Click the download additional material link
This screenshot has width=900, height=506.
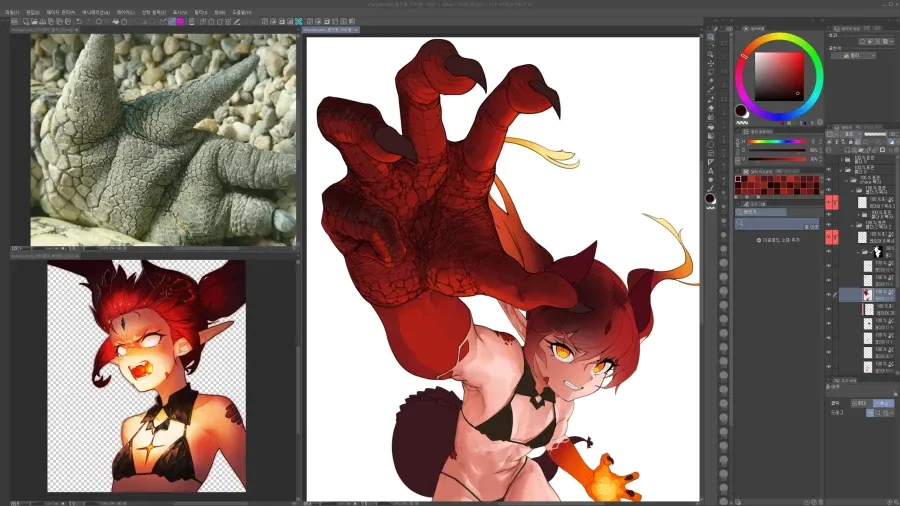[x=778, y=240]
